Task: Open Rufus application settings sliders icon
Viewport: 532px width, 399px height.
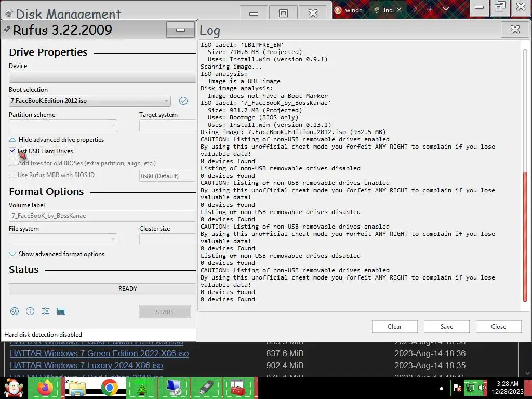Action: (46, 311)
